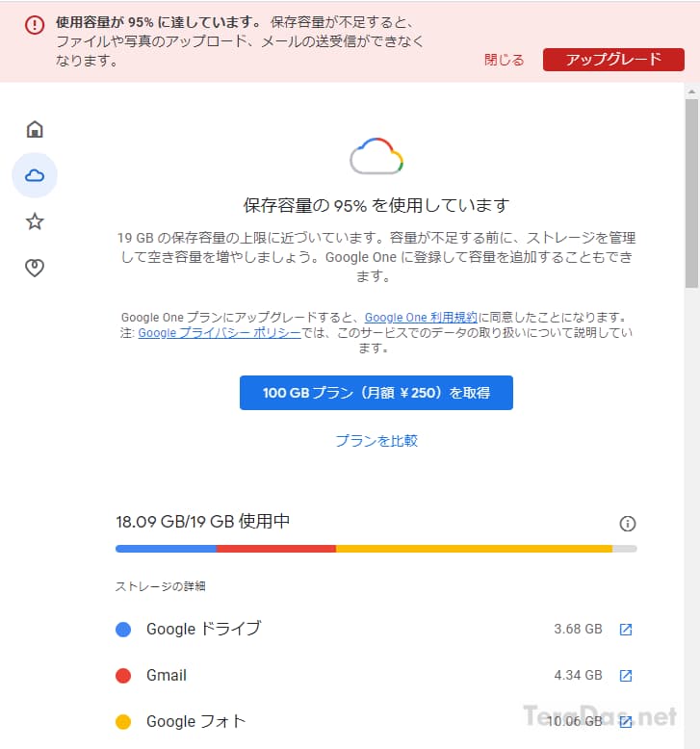The width and height of the screenshot is (700, 749).
Task: Click the blue Drive segment of the storage bar
Action: [x=166, y=549]
